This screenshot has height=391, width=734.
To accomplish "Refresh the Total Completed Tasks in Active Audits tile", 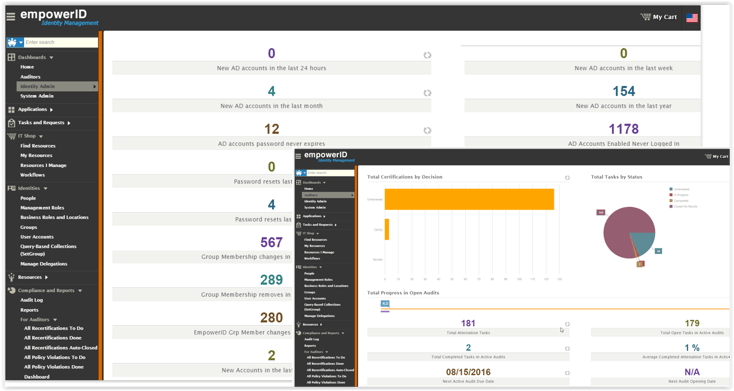I will point(567,348).
